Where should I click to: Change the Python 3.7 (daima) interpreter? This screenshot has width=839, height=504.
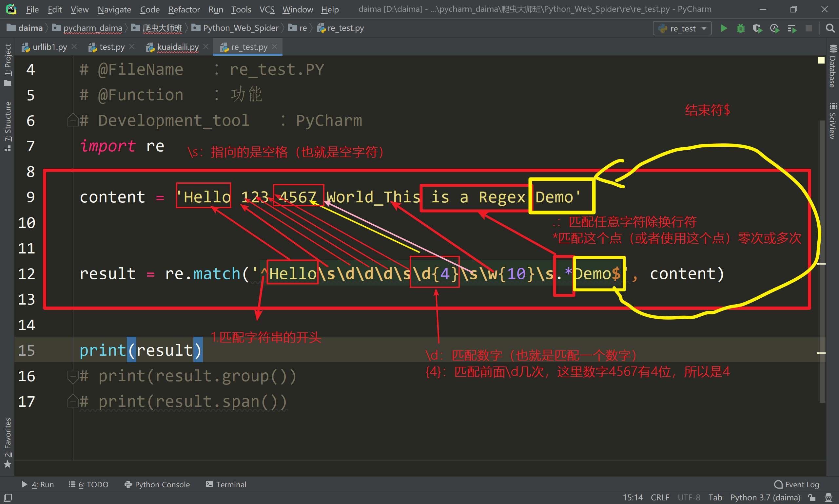tap(765, 497)
